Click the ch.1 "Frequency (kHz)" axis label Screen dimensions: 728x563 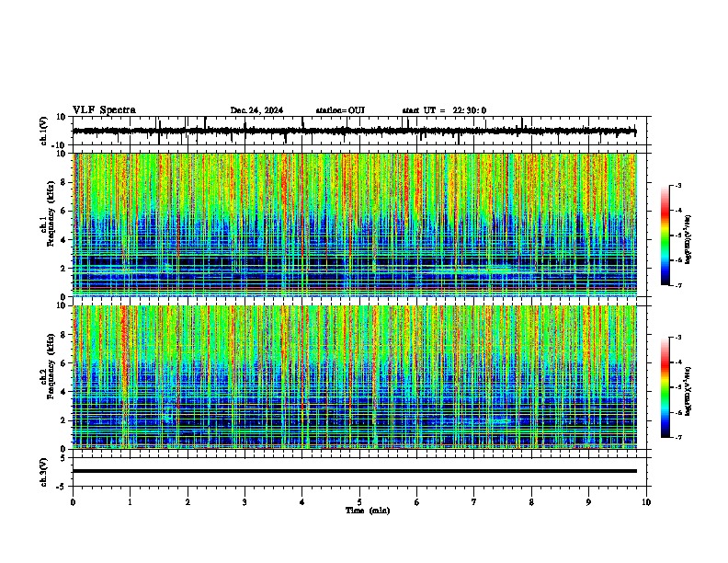tap(51, 213)
